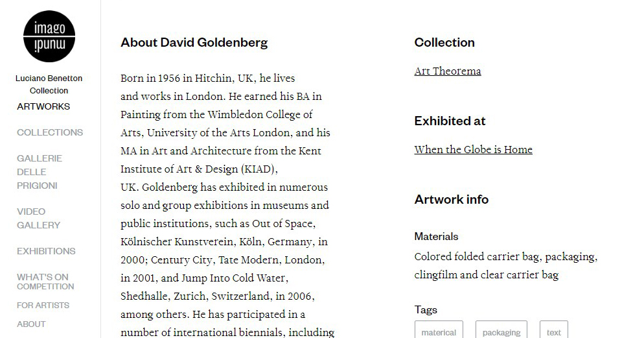This screenshot has width=644, height=338.
Task: Visit the For Artists page
Action: tap(43, 306)
